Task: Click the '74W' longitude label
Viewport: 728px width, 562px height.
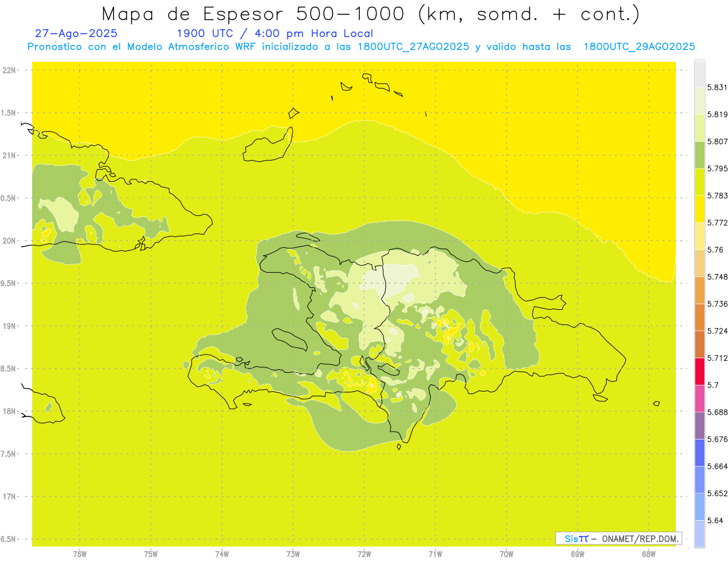Action: pos(222,554)
